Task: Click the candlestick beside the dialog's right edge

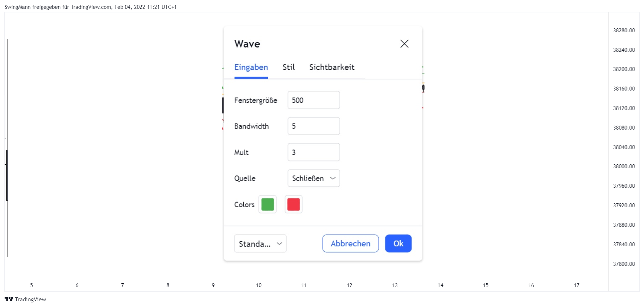Action: point(423,88)
